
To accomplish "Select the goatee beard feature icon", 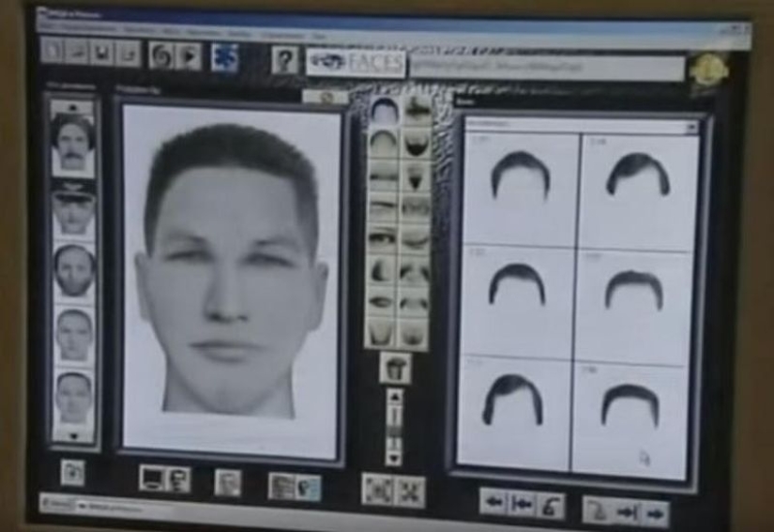I will point(417,174).
